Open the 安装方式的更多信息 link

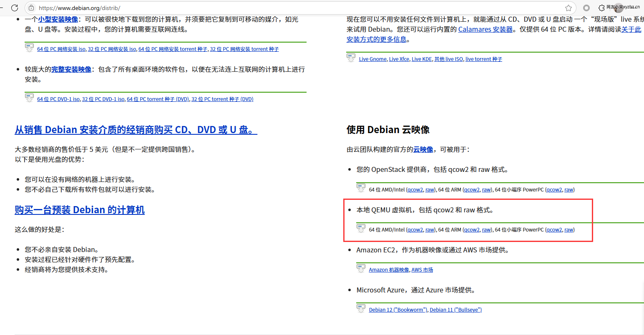point(376,39)
